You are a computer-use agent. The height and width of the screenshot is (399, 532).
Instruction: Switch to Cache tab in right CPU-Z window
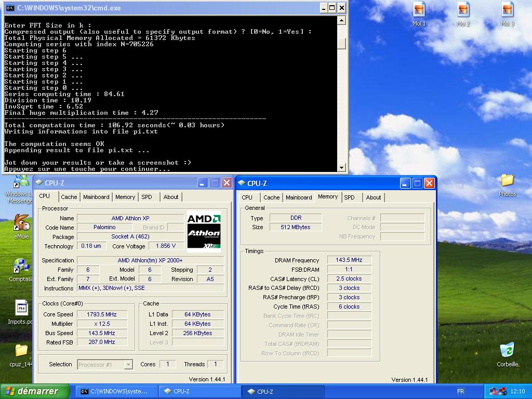pos(271,197)
